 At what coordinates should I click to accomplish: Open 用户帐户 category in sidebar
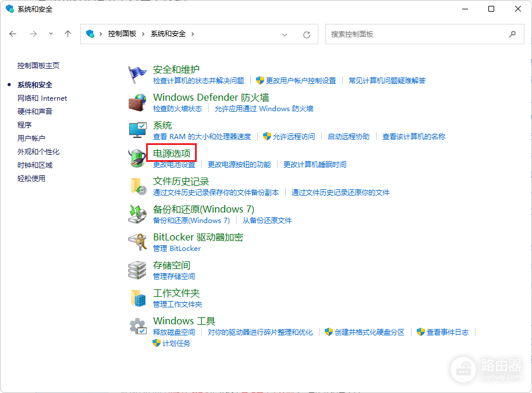point(31,138)
